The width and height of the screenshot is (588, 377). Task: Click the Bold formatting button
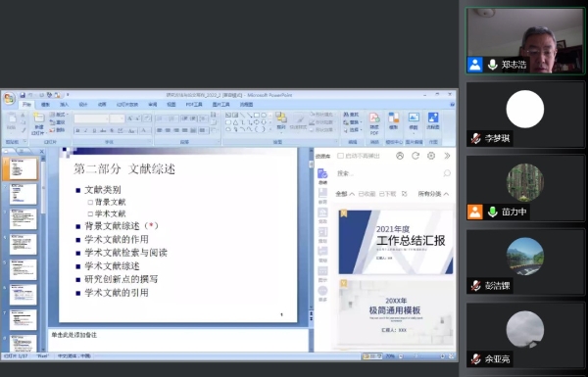(x=77, y=131)
